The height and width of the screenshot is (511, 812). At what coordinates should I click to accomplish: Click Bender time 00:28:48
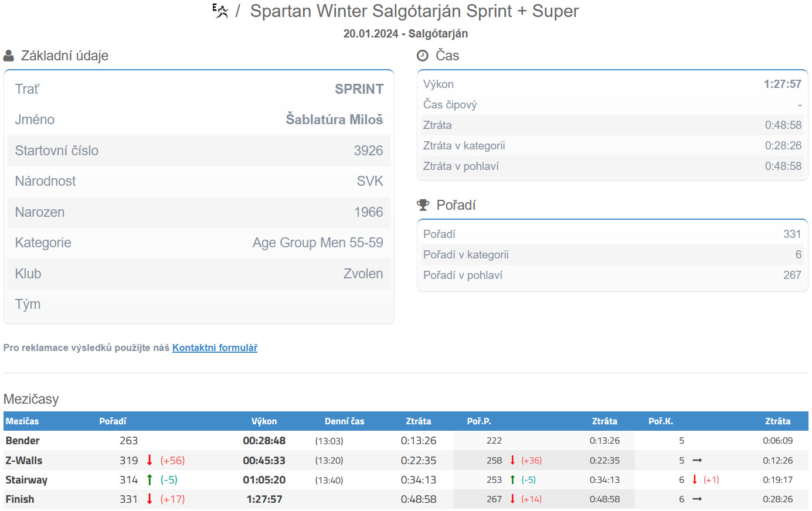tap(264, 440)
